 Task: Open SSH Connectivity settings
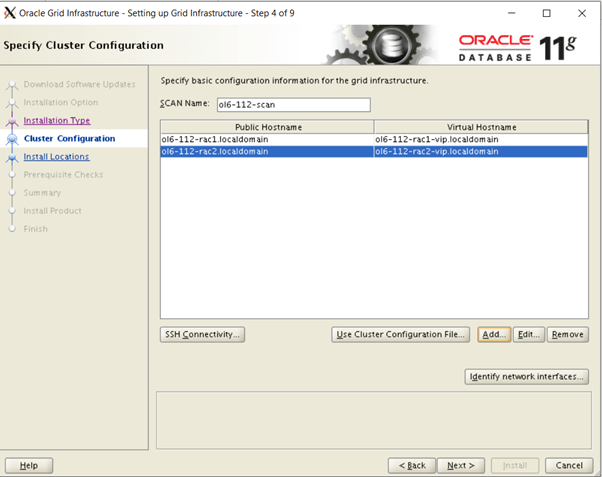click(202, 335)
